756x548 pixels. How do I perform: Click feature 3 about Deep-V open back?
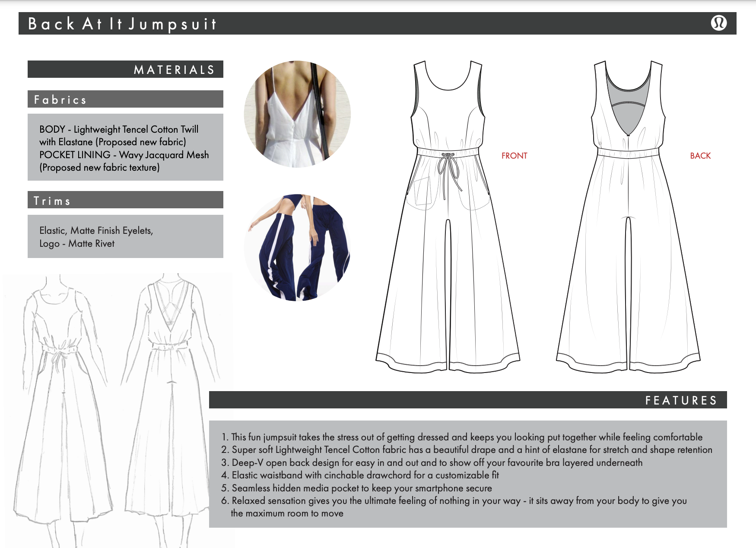point(432,462)
